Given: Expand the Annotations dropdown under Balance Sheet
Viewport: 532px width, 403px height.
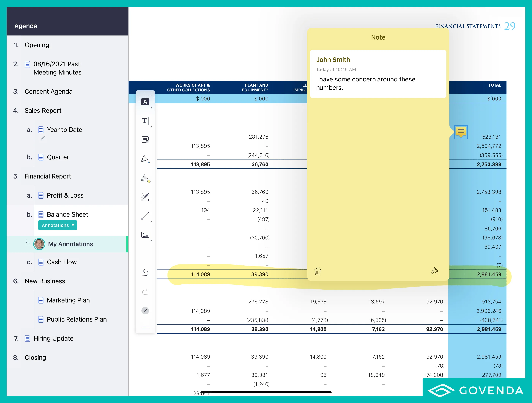Looking at the screenshot, I should (x=57, y=225).
